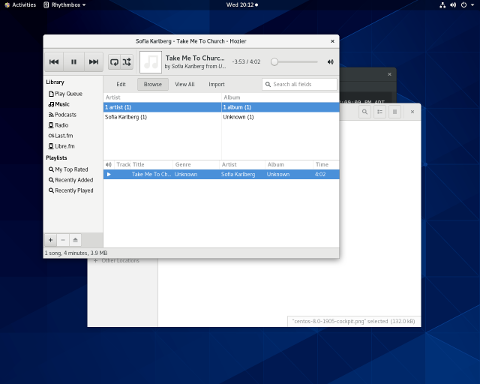
Task: Click the Album browser column header
Action: click(x=280, y=97)
